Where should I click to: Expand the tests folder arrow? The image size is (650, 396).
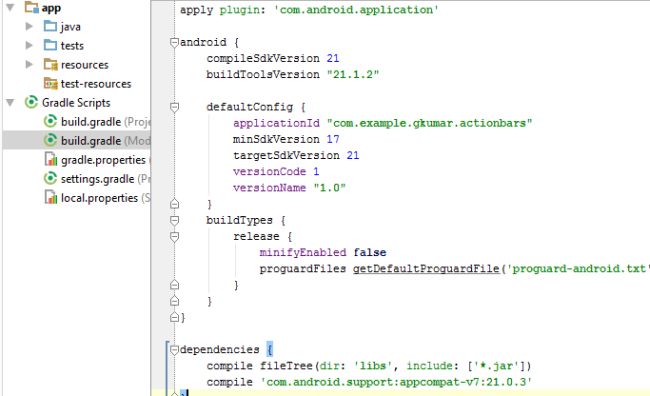click(x=29, y=45)
